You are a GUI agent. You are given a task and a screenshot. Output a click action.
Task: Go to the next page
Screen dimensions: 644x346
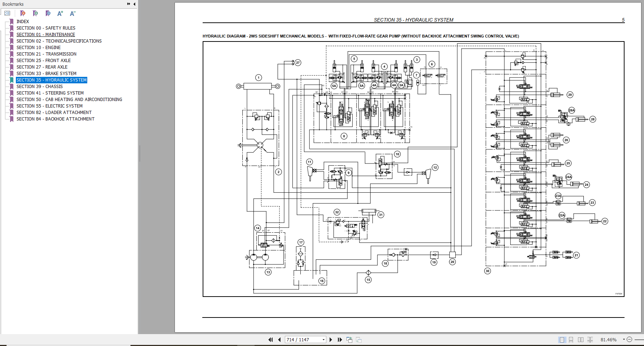click(331, 340)
